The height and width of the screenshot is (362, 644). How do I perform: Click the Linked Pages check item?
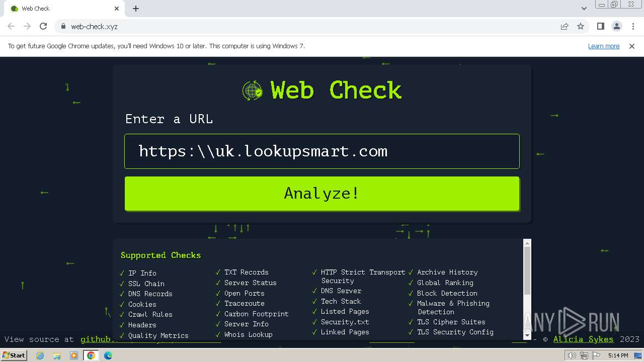click(x=345, y=332)
